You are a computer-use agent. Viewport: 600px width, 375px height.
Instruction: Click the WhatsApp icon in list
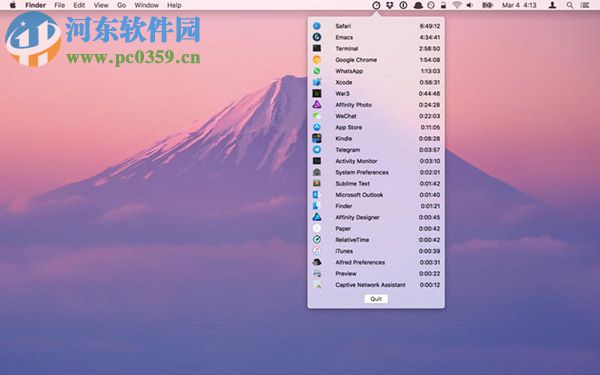click(317, 71)
